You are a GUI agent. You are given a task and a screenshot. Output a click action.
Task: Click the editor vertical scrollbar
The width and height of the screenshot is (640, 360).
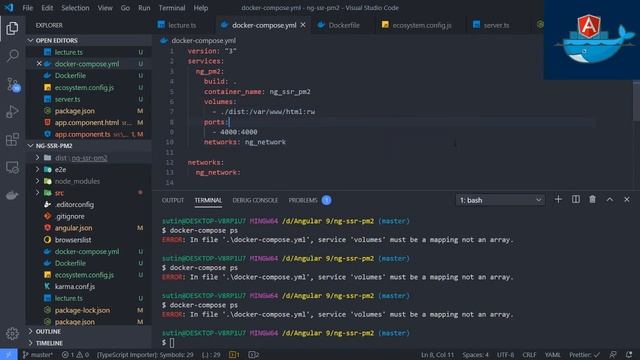pos(636,100)
